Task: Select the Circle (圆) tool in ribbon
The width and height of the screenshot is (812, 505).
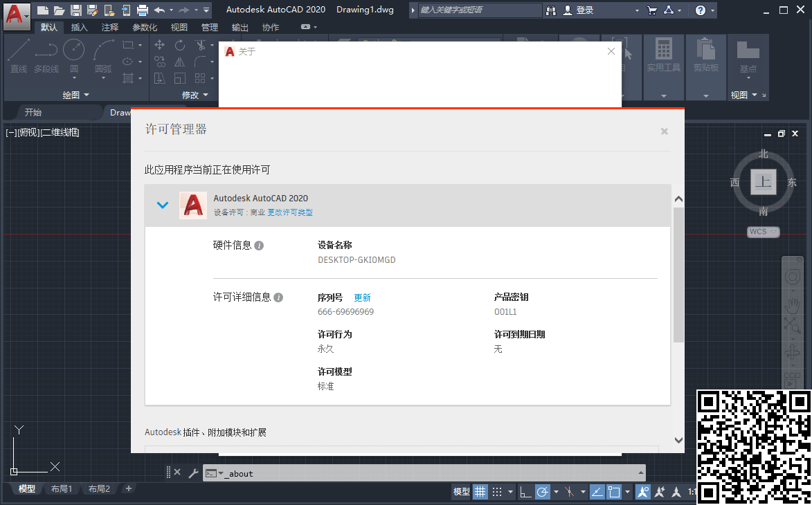Action: pyautogui.click(x=74, y=54)
